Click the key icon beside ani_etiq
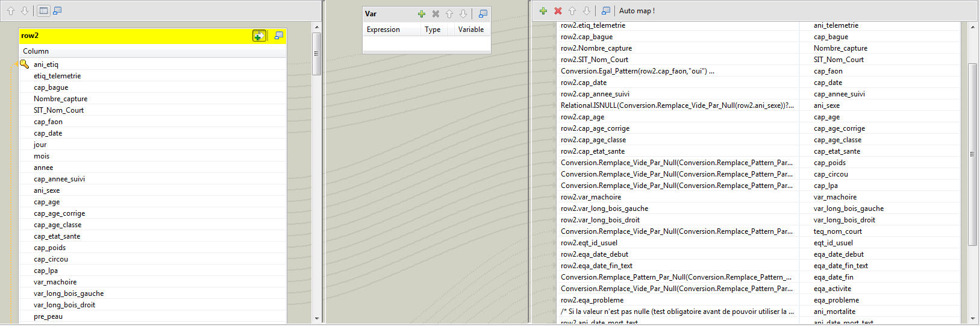980x326 pixels. pyautogui.click(x=24, y=64)
